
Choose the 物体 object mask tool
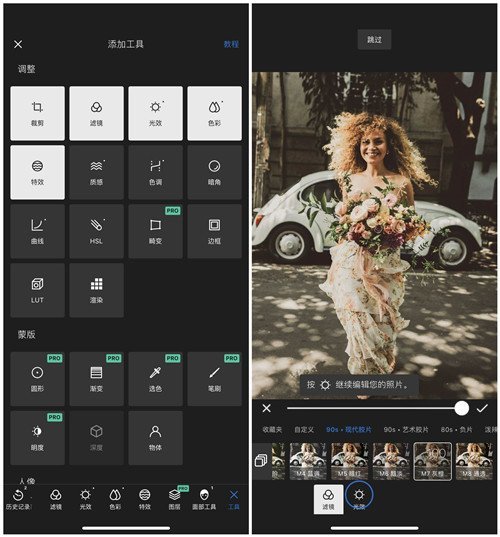pyautogui.click(x=155, y=438)
